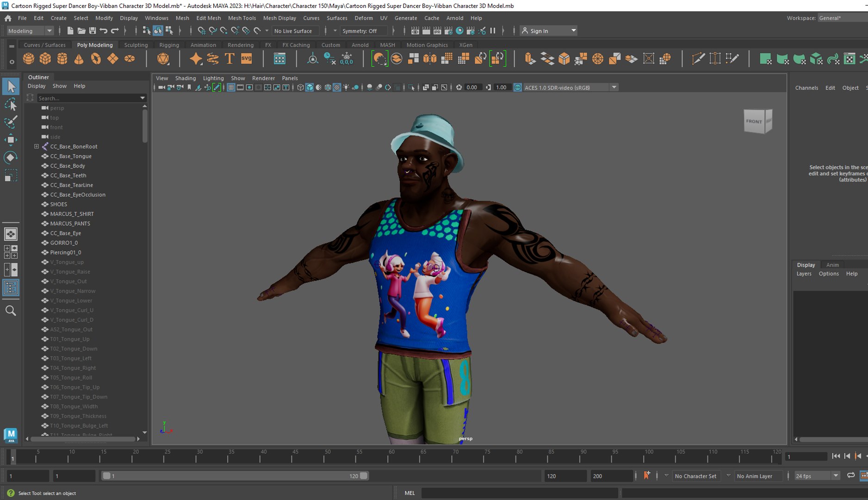Expand the CC_Base_BoneRoot node
Screen dimensions: 868x500
(37, 146)
